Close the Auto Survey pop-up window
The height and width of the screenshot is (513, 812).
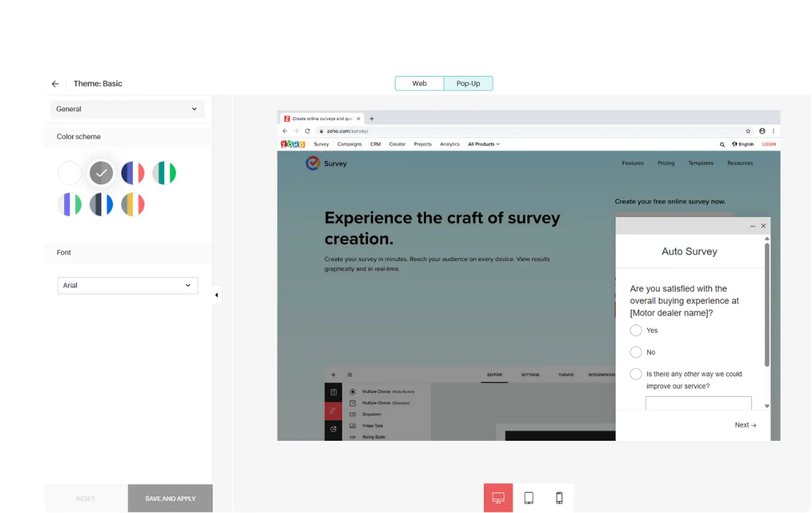click(764, 226)
